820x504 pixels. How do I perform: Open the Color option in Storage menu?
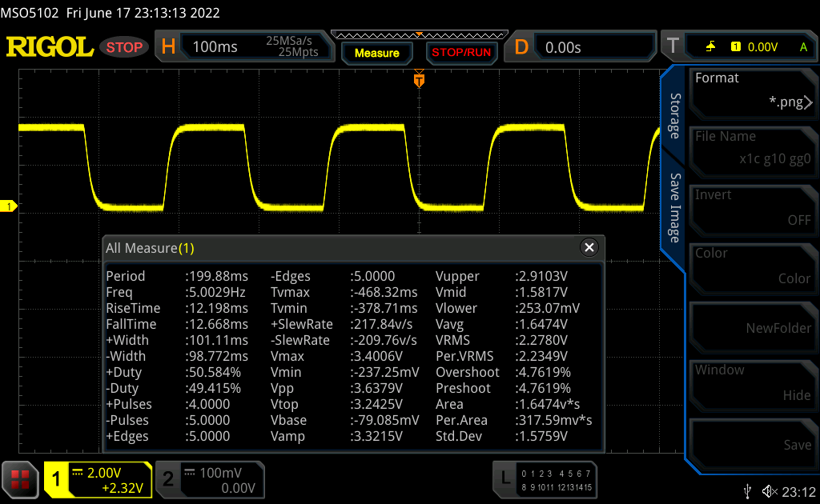click(x=752, y=266)
